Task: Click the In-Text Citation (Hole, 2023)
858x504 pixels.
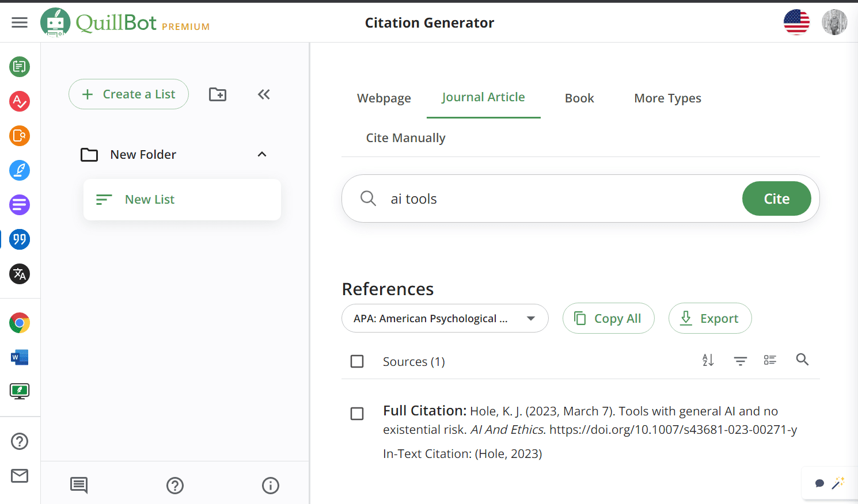Action: 463,454
